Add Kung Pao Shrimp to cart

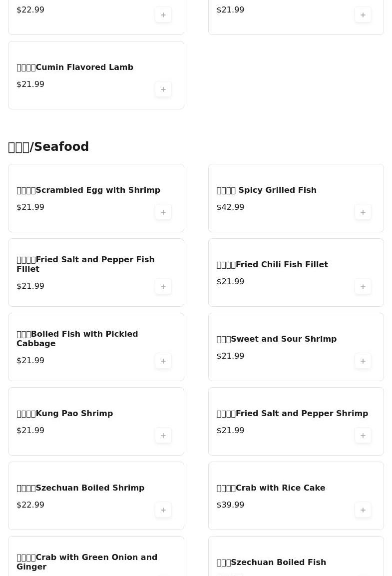[x=163, y=436]
